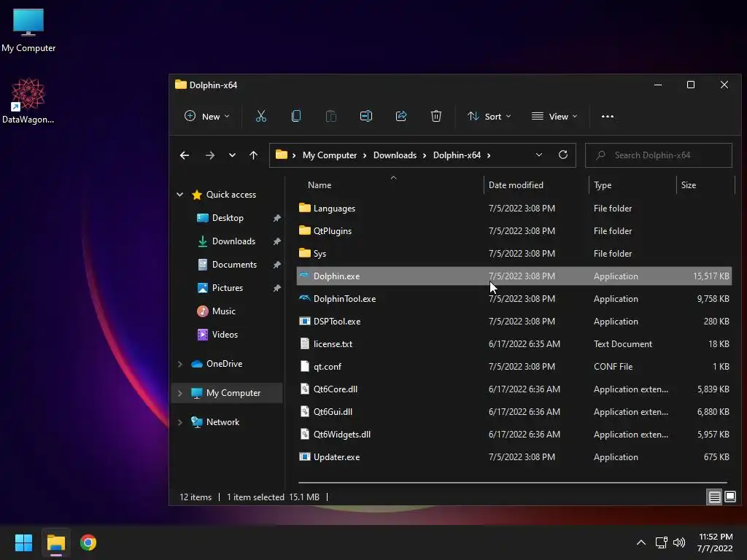Expand the Network tree node
The image size is (747, 560).
click(x=179, y=422)
